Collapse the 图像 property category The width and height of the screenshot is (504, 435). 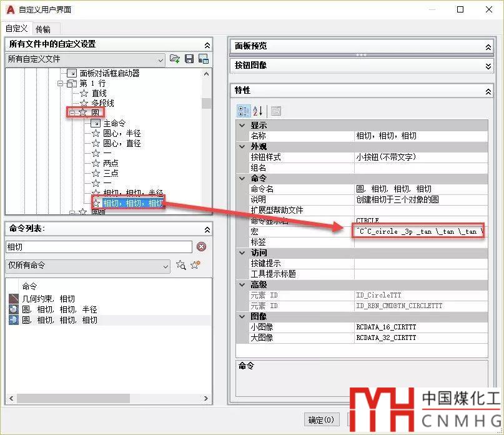[242, 317]
